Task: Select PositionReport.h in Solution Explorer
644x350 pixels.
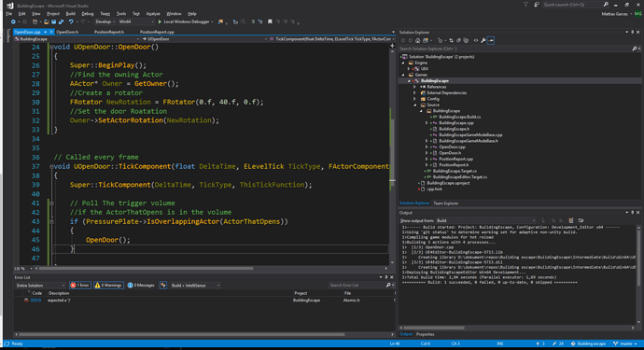Action: [x=454, y=164]
